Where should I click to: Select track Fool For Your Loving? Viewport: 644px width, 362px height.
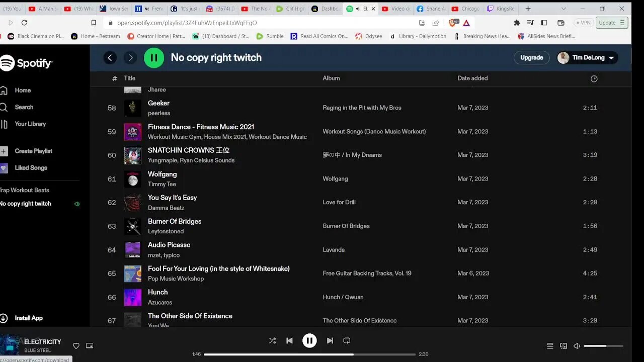click(219, 269)
